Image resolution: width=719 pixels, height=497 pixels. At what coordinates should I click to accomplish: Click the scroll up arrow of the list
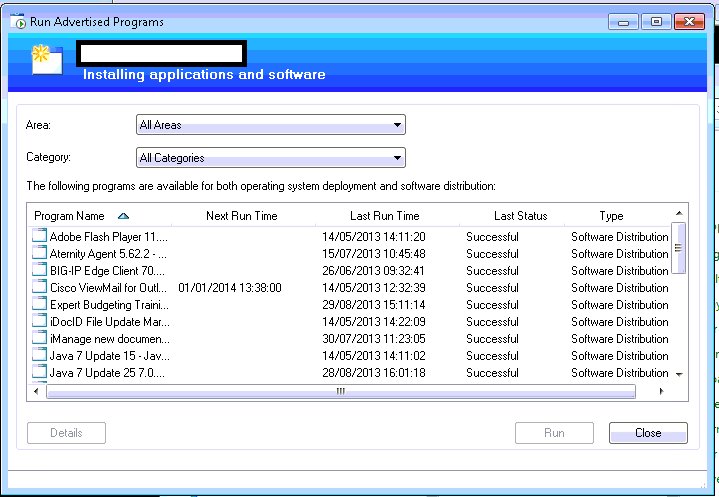click(679, 213)
